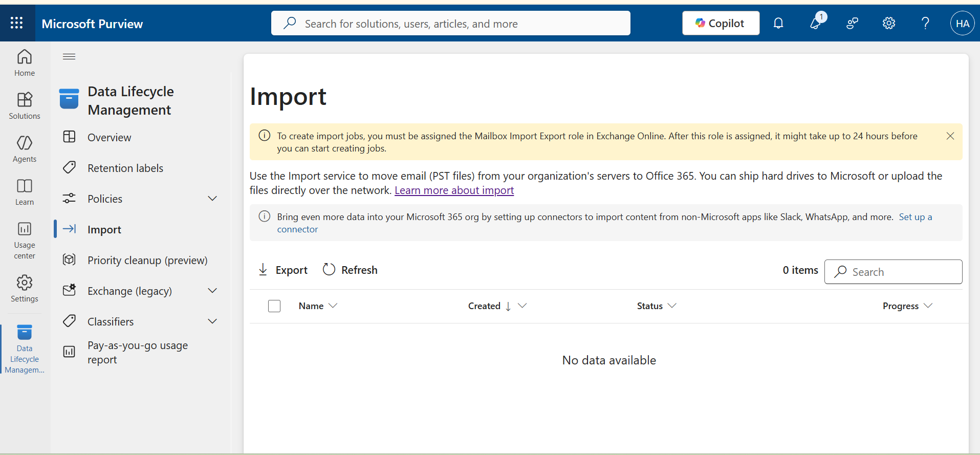Click the import jobs Search field
Viewport: 980px width, 455px height.
[x=893, y=272]
